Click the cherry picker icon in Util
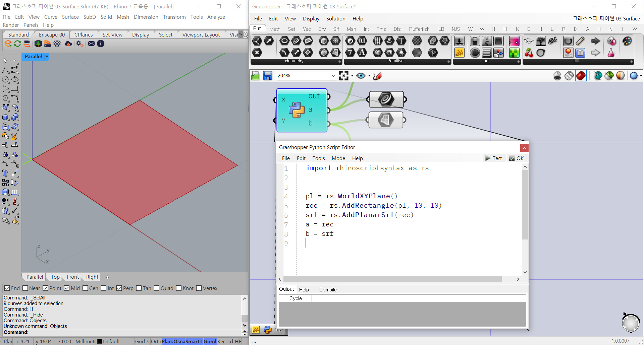 529,53
